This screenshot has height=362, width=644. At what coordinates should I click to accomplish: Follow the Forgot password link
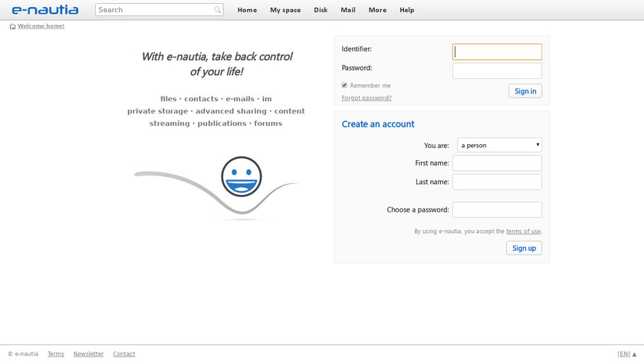(366, 98)
